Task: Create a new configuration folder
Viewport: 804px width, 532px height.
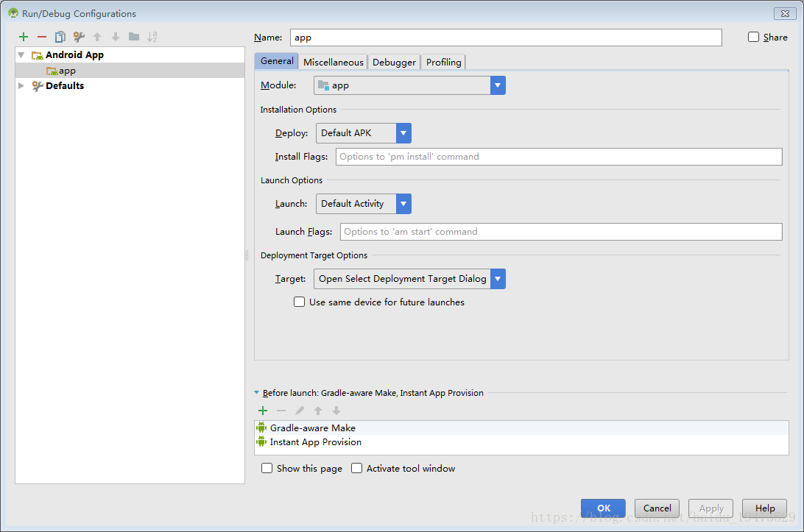Action: pos(135,36)
